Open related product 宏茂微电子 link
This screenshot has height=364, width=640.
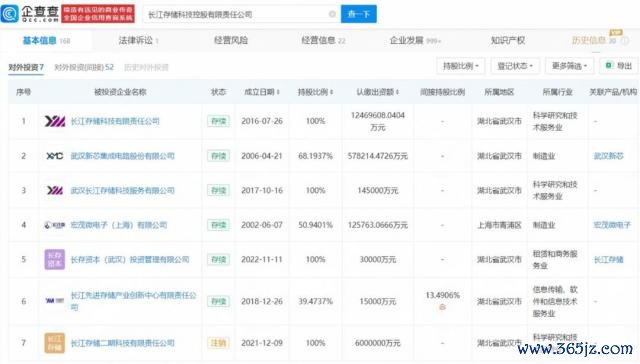pyautogui.click(x=612, y=225)
